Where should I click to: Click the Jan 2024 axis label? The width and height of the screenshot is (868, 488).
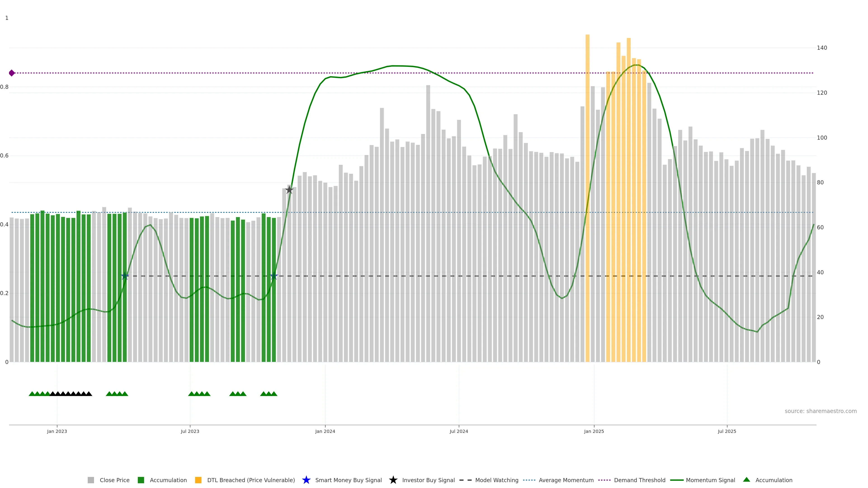coord(325,431)
